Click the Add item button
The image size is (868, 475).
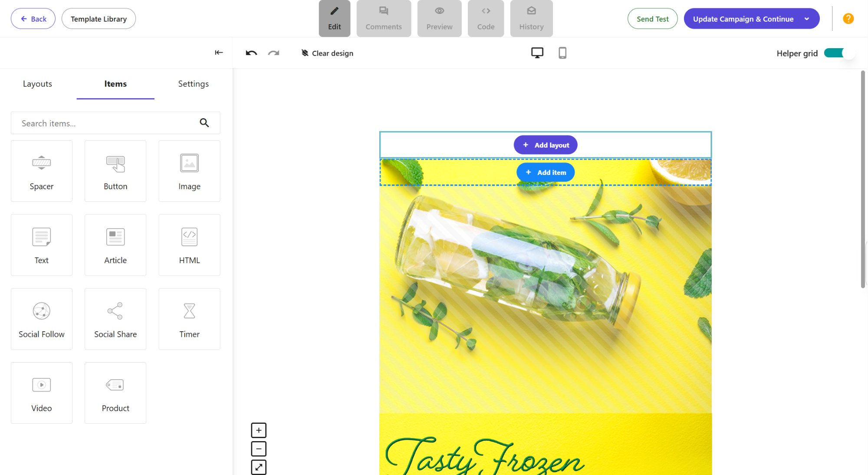tap(546, 172)
